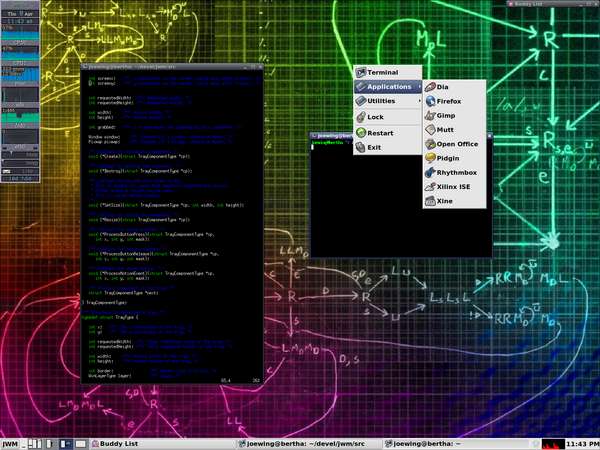Viewport: 600px width, 450px height.
Task: Open Rhythmbox via its icon
Action: click(429, 172)
